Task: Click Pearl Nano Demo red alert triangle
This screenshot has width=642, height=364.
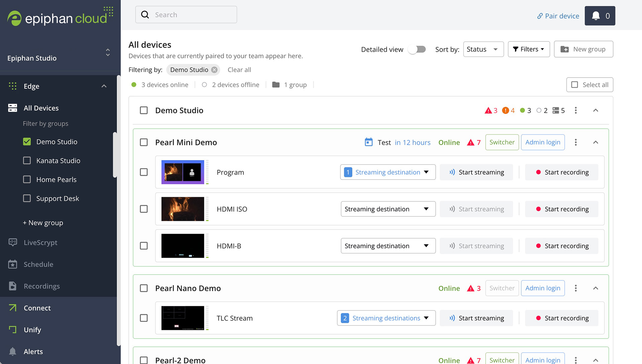Action: pos(470,288)
